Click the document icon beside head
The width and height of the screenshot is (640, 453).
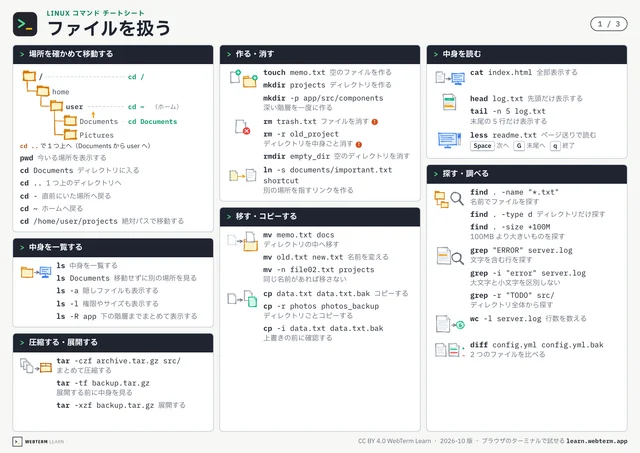pyautogui.click(x=449, y=102)
